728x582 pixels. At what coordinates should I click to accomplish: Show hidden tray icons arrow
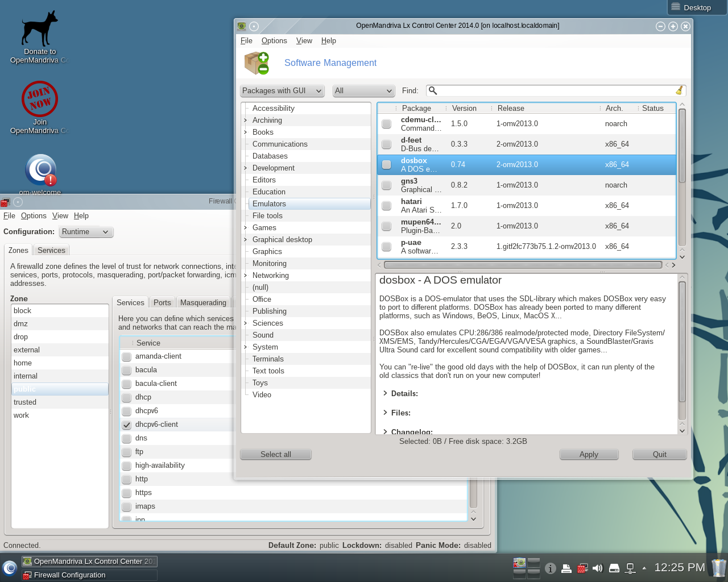[x=644, y=568]
